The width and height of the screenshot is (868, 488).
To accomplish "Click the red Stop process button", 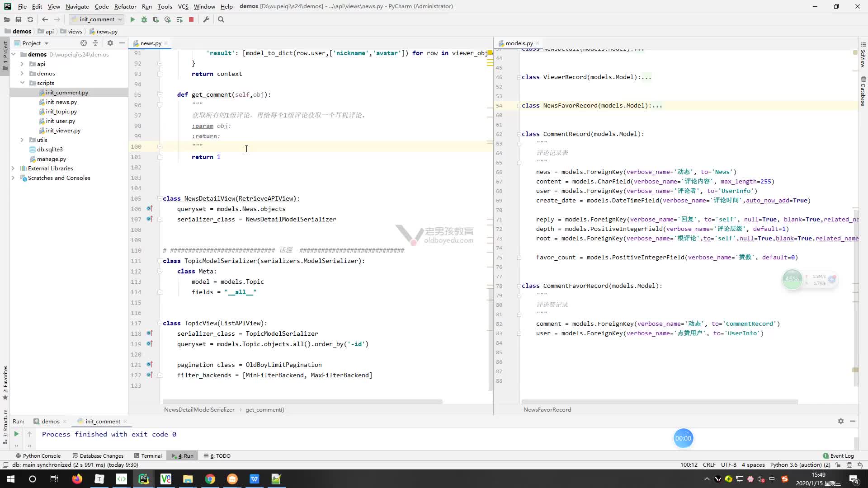I will tap(191, 19).
